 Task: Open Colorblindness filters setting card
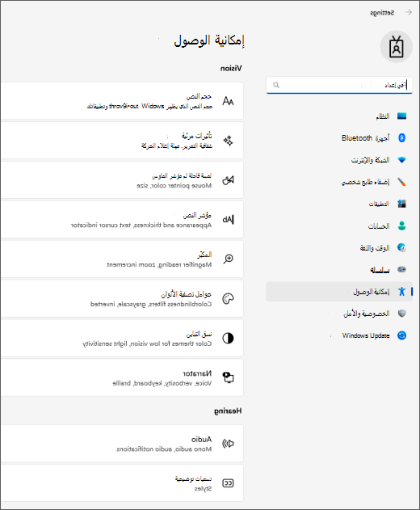(122, 298)
